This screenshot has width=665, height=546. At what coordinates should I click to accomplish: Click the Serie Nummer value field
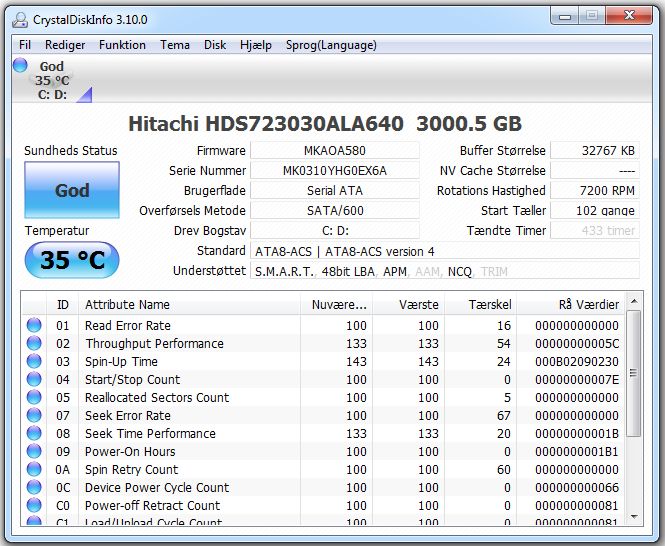click(334, 171)
